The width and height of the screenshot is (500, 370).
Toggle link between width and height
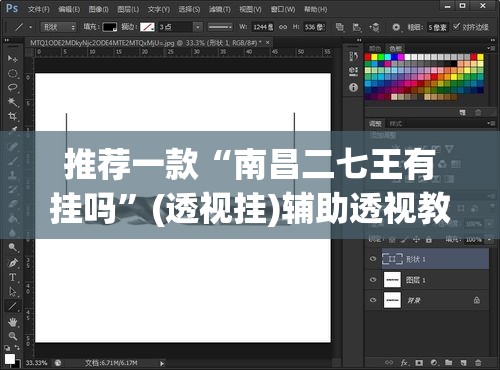coord(283,27)
